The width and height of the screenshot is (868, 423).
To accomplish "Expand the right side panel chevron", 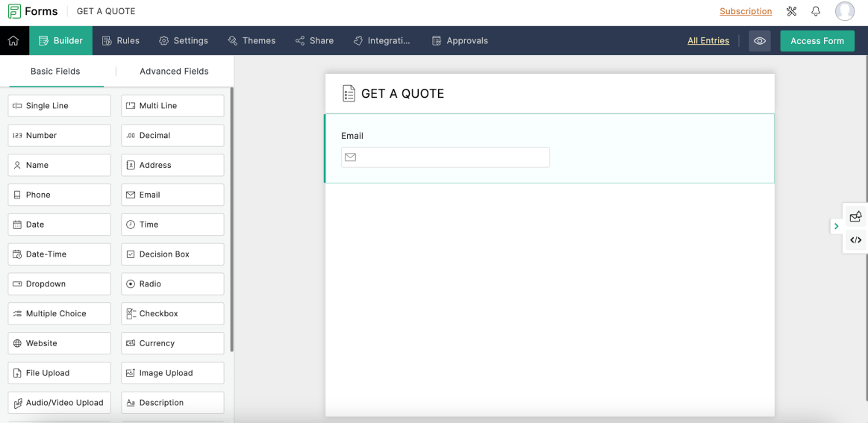I will coord(837,226).
